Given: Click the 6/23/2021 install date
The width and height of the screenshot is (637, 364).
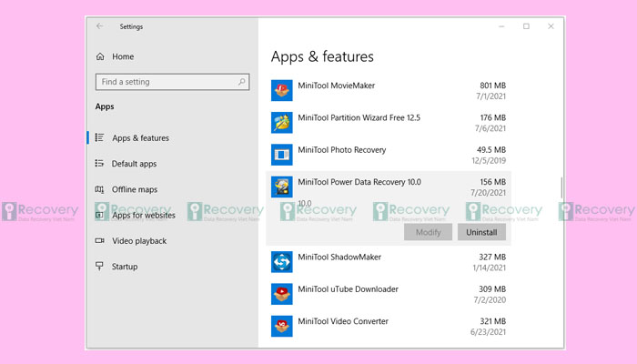Looking at the screenshot, I should (x=489, y=332).
